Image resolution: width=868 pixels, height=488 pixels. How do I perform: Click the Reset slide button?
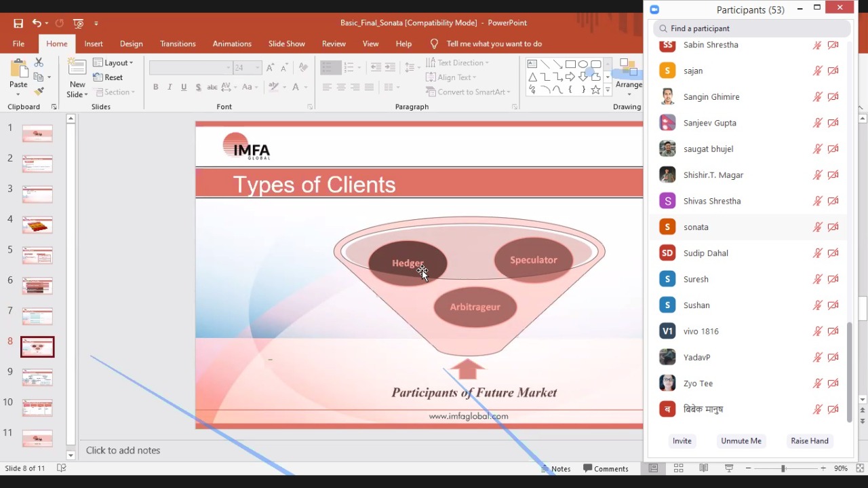pos(108,77)
